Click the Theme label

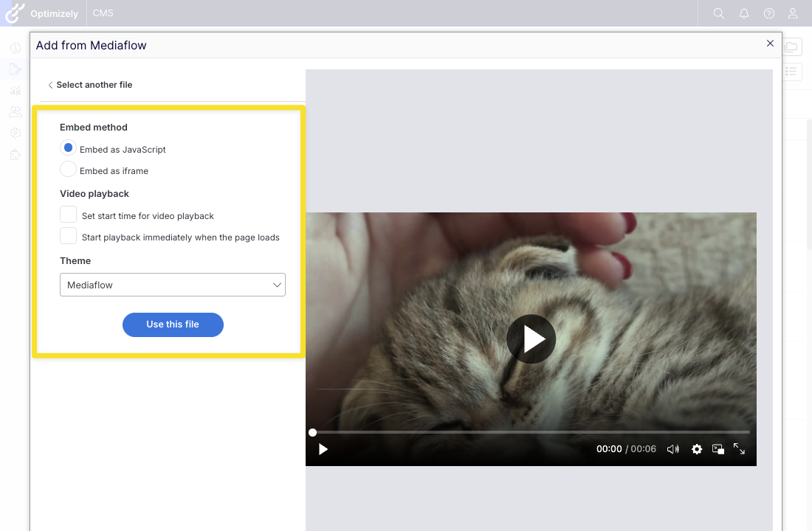[x=75, y=261]
